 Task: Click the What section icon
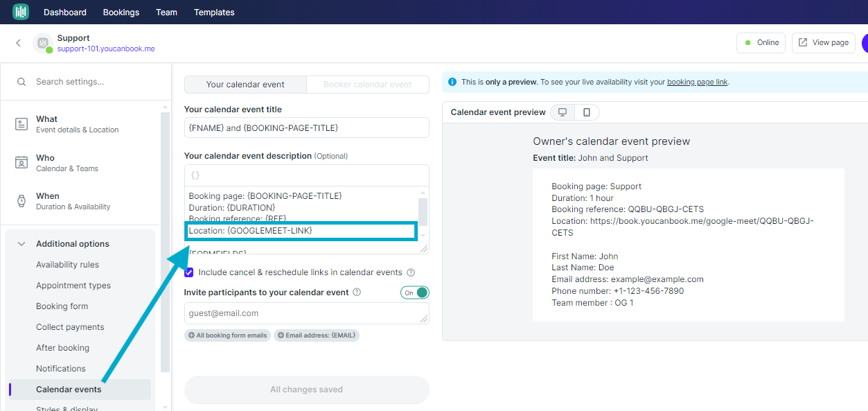click(21, 124)
